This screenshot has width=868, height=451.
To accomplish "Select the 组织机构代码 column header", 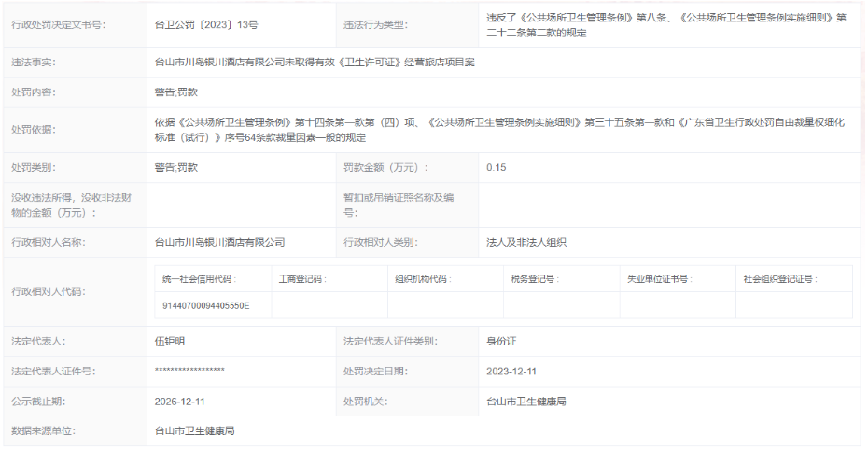I will coord(421,279).
